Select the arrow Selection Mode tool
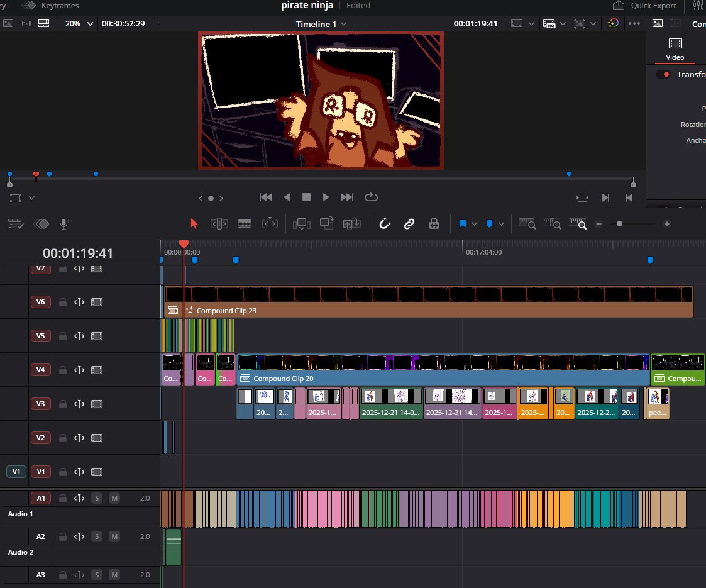 [194, 224]
